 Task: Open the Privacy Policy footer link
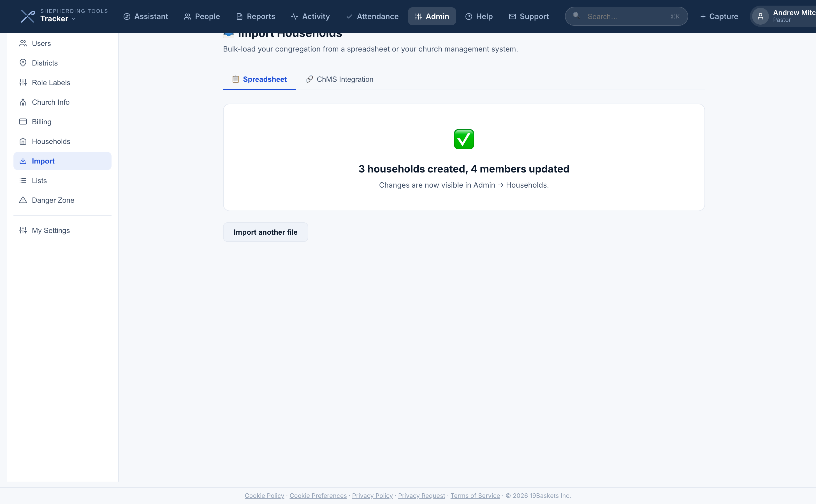tap(372, 496)
